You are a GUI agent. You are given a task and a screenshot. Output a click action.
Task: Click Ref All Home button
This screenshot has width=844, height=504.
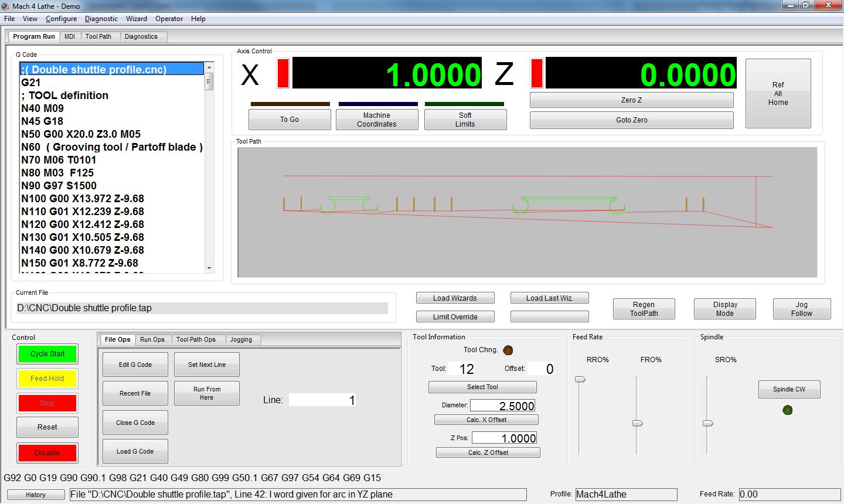coord(778,93)
